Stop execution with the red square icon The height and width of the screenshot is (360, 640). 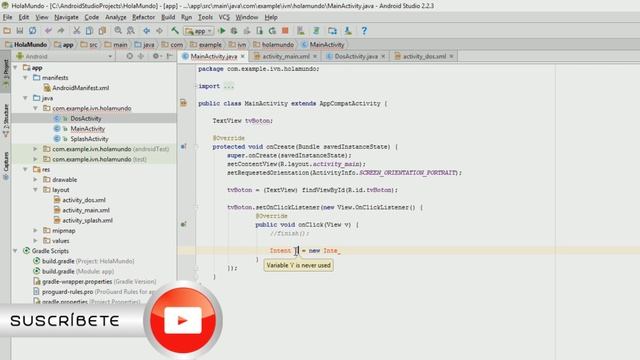[285, 31]
